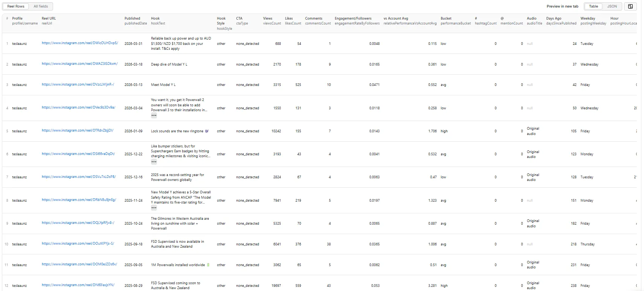
Task: Expand the truncated hook text for Powerwall 2 owners
Action: (x=154, y=116)
